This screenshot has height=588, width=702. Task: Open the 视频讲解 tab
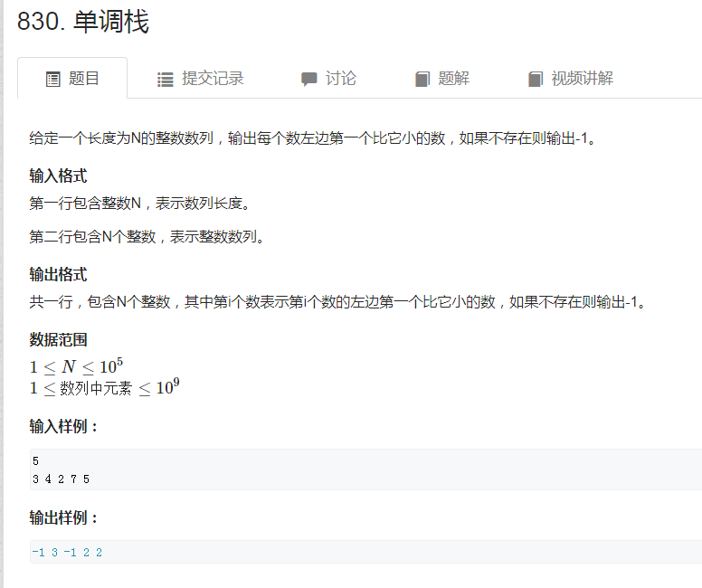(570, 79)
